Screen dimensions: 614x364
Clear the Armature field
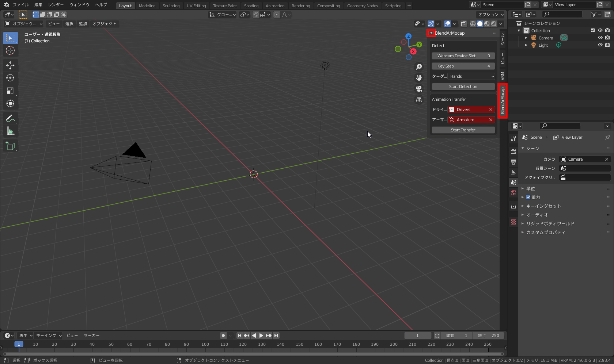[491, 120]
